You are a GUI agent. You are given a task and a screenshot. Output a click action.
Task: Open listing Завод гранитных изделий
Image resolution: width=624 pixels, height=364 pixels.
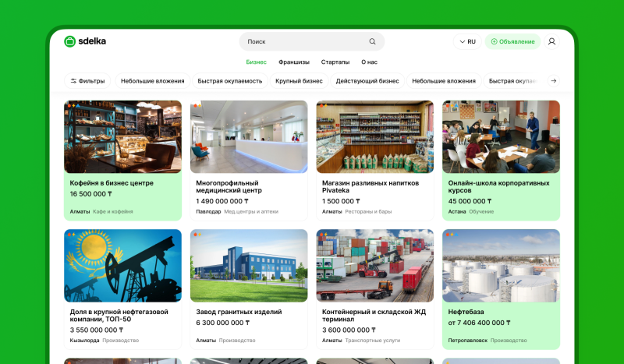coord(239,312)
